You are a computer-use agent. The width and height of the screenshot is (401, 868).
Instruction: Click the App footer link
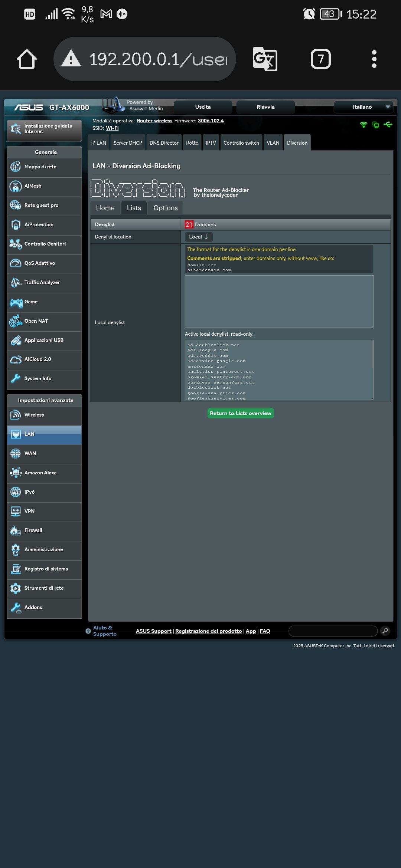click(251, 631)
